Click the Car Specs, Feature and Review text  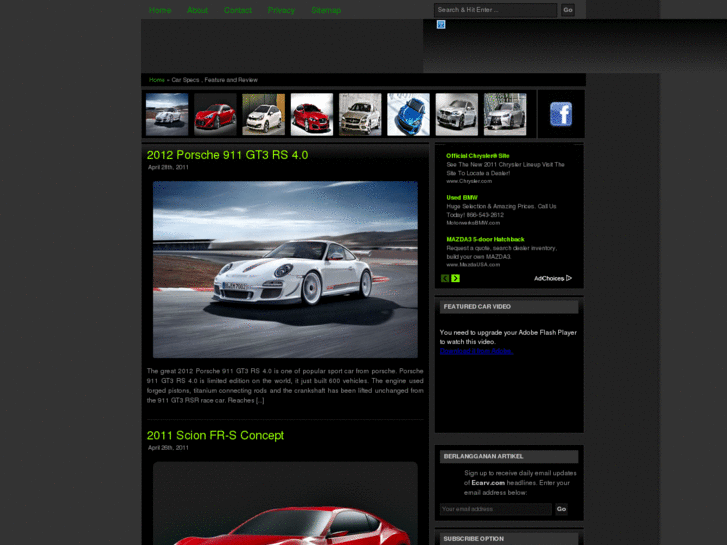(215, 80)
